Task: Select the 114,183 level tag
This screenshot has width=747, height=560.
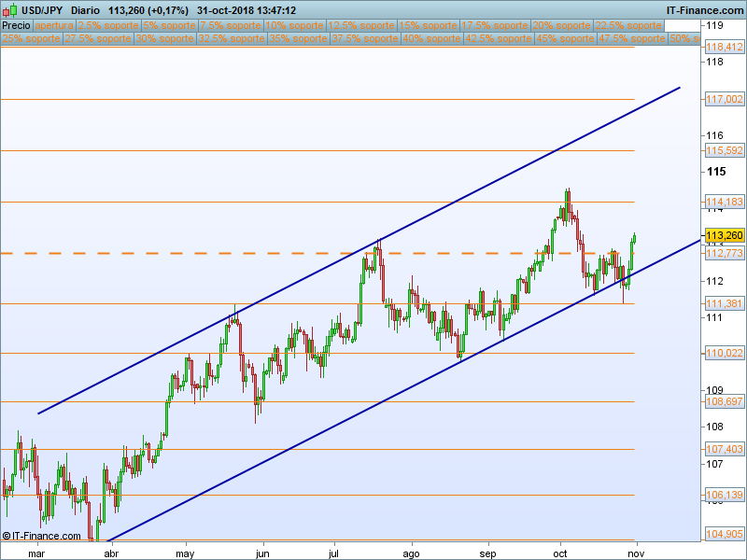Action: pyautogui.click(x=724, y=202)
